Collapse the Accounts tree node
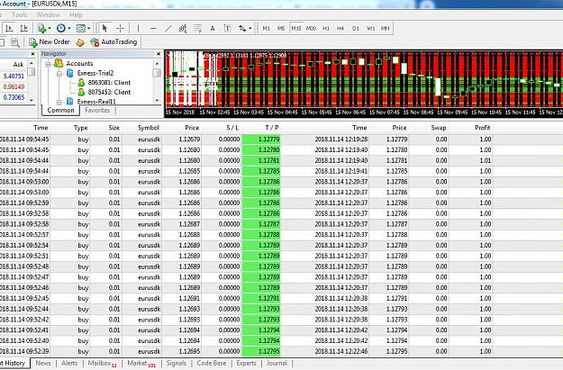Screen dimensions: 563x370 coord(47,64)
